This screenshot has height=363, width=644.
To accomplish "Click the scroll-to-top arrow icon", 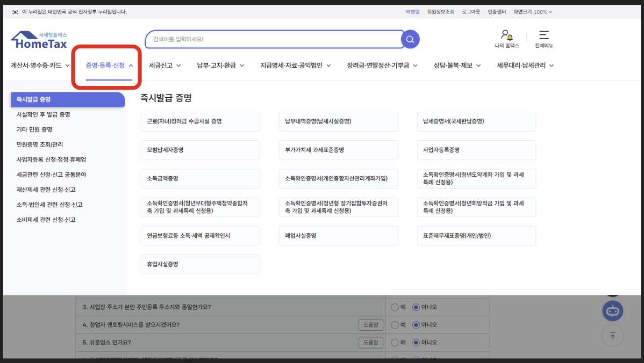I will 612,336.
